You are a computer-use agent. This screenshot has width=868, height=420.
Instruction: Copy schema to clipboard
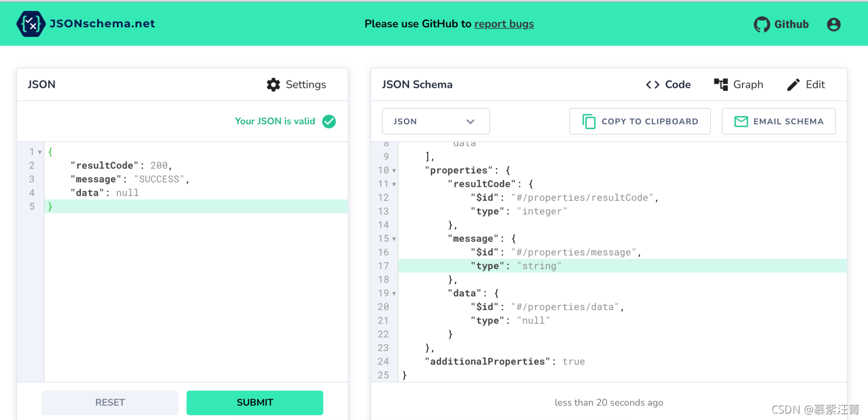(x=640, y=121)
